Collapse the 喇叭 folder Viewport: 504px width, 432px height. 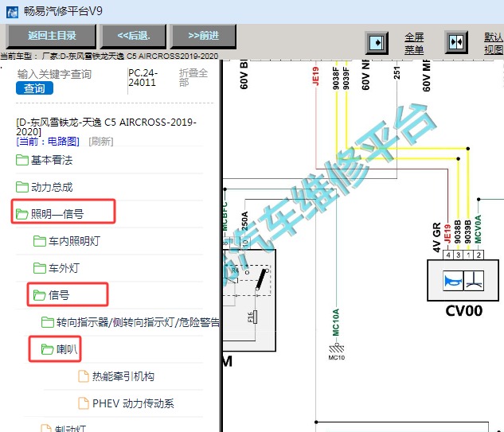67,348
